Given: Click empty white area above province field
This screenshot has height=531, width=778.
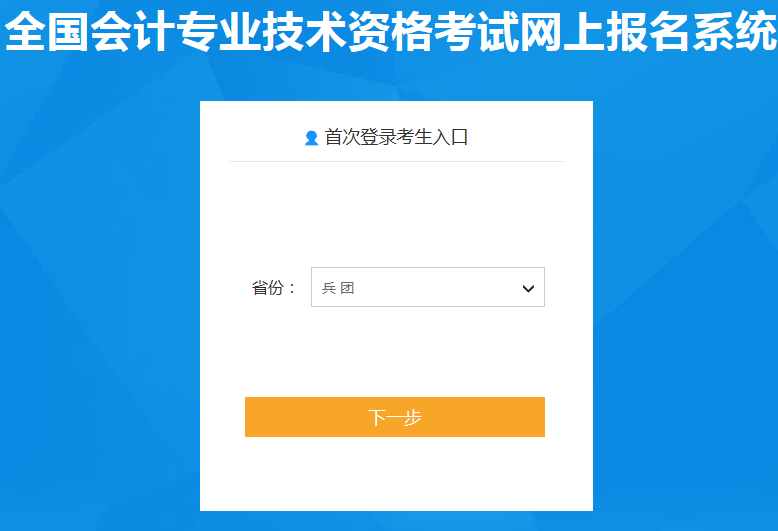Looking at the screenshot, I should click(x=396, y=213).
